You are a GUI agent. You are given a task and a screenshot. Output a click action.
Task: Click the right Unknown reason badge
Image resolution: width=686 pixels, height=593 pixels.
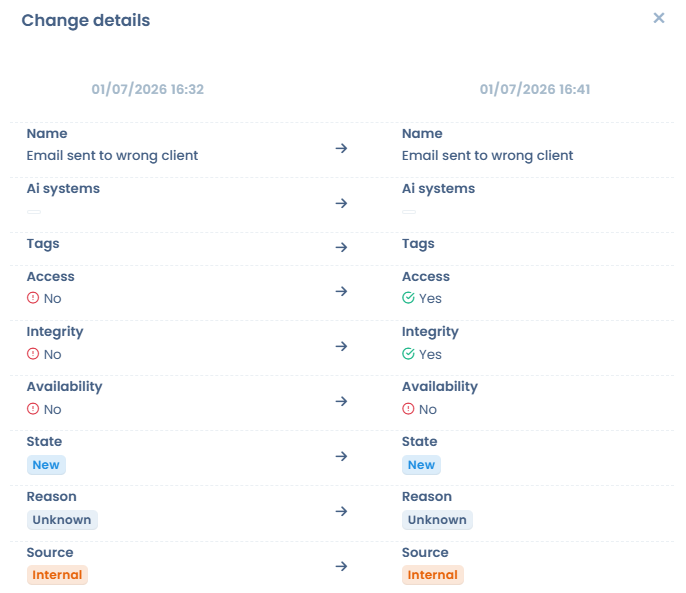coord(437,520)
